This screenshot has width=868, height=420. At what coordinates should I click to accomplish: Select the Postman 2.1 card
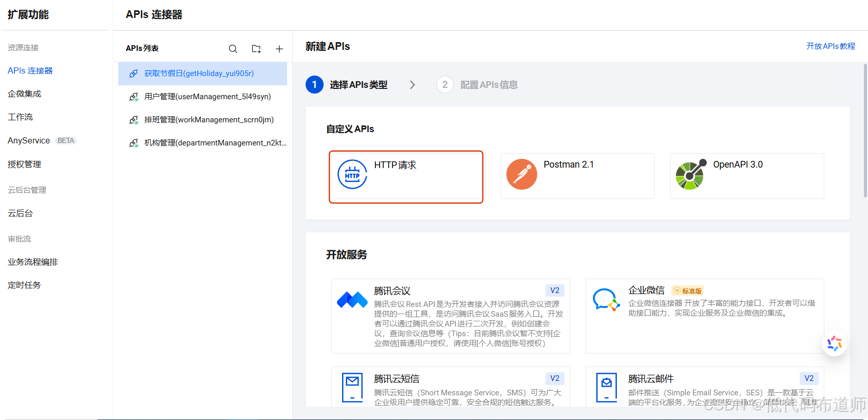click(x=578, y=176)
